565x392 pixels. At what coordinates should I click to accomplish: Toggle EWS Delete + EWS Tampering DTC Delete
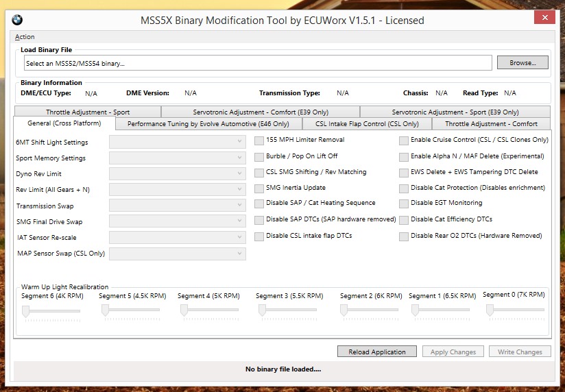click(x=404, y=173)
